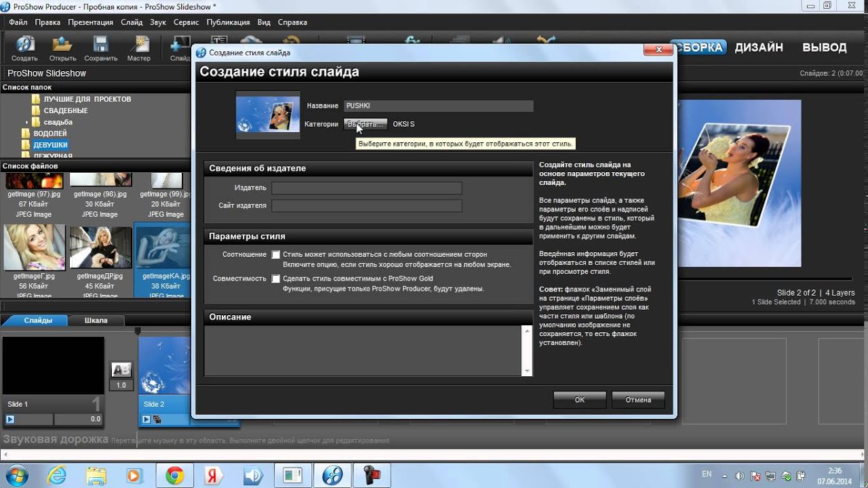Switch to the ВЫВОД workspace

(825, 47)
